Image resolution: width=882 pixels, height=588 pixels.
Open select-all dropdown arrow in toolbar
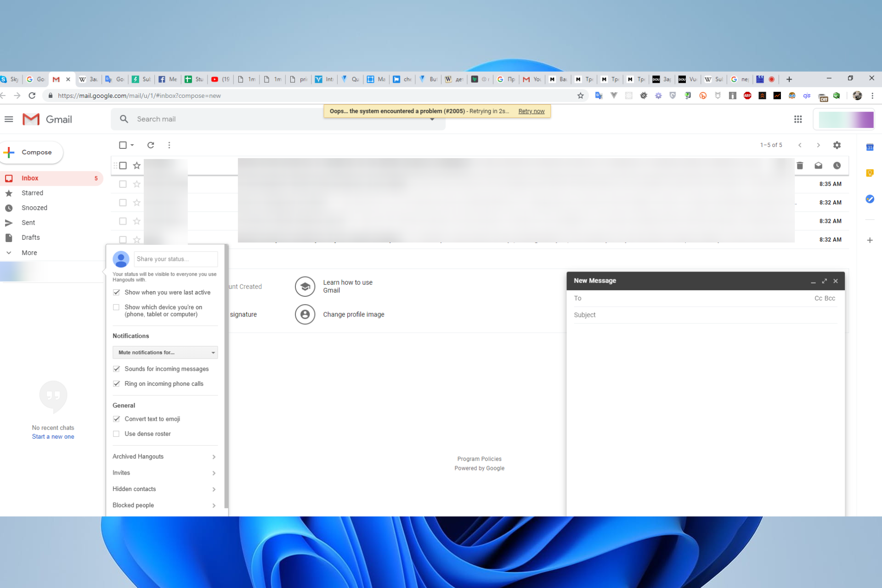(132, 145)
